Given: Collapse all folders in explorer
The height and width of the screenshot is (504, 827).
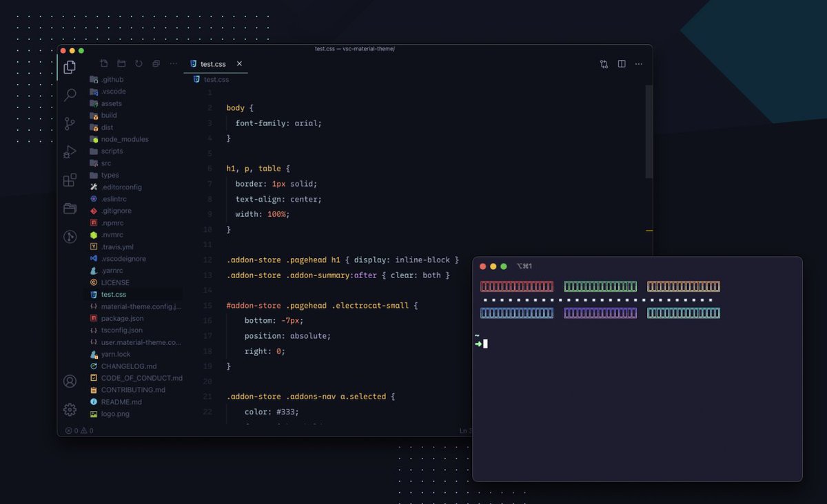Looking at the screenshot, I should (x=156, y=63).
